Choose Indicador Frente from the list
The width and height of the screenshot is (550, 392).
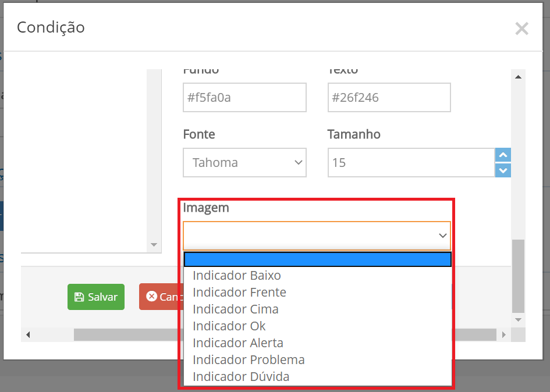pyautogui.click(x=317, y=293)
